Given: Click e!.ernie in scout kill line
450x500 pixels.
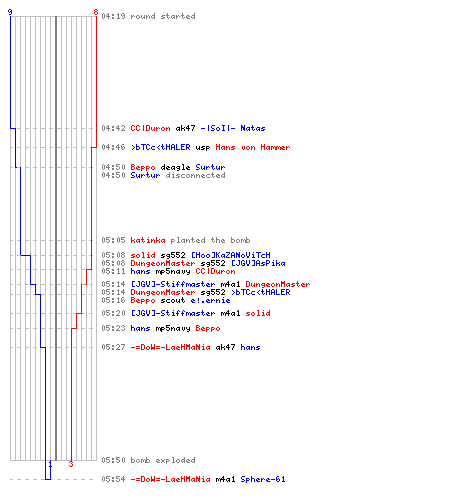Looking at the screenshot, I should tap(210, 300).
